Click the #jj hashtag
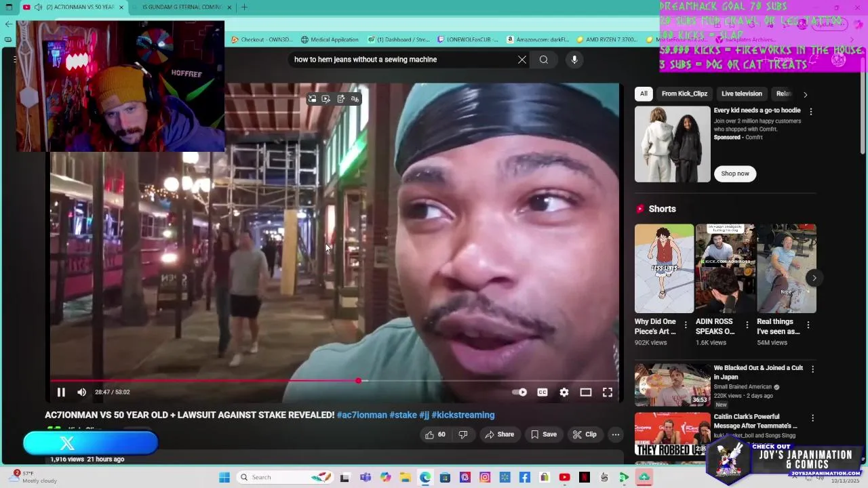Image resolution: width=868 pixels, height=488 pixels. point(425,415)
